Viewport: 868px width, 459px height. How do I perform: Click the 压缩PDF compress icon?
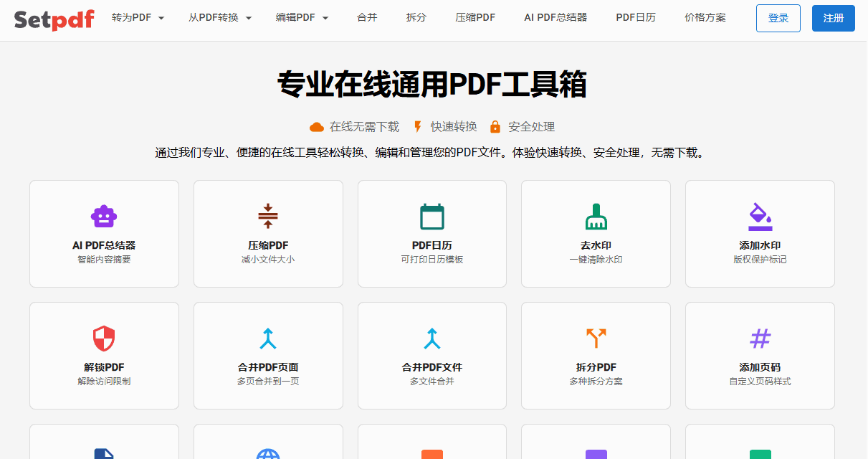point(268,217)
